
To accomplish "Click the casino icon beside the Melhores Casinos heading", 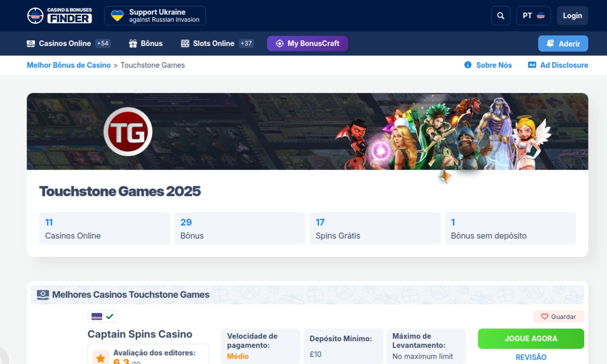I will click(x=43, y=295).
